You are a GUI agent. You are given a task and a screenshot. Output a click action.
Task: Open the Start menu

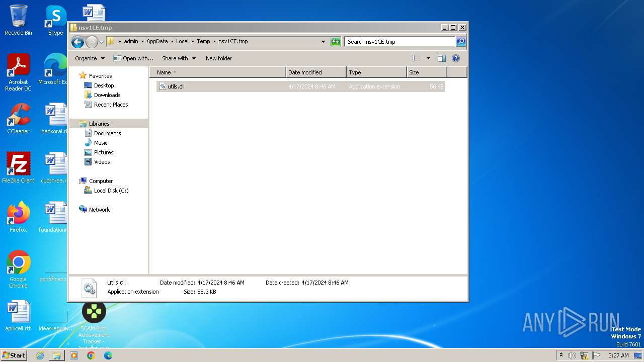tap(14, 355)
